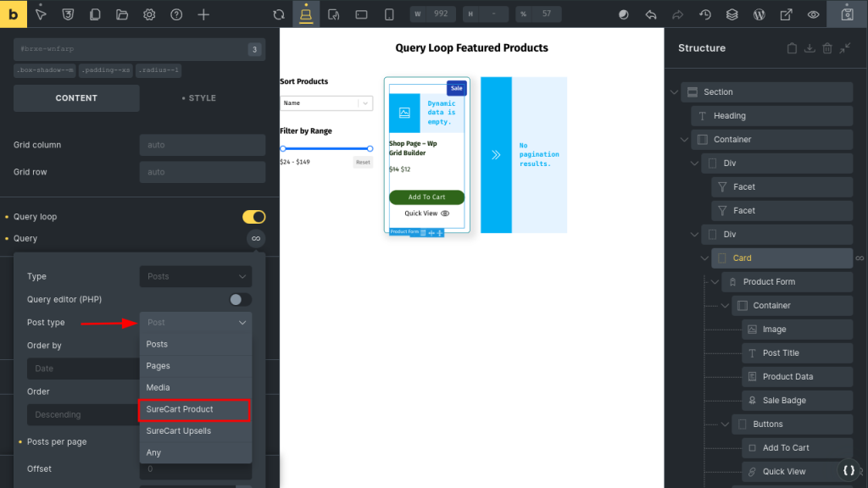868x488 pixels.
Task: Open the Type dropdown showing Posts
Action: [195, 276]
